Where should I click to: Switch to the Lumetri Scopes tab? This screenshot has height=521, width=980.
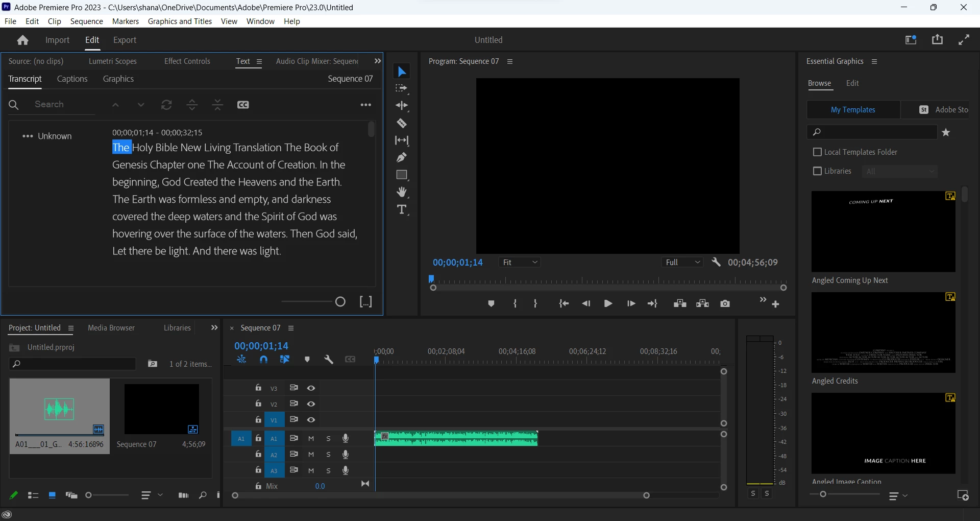click(x=113, y=61)
